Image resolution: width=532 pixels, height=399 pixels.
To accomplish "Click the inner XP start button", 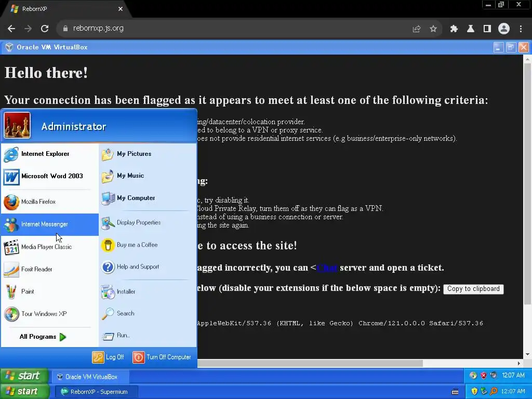I will 24,376.
